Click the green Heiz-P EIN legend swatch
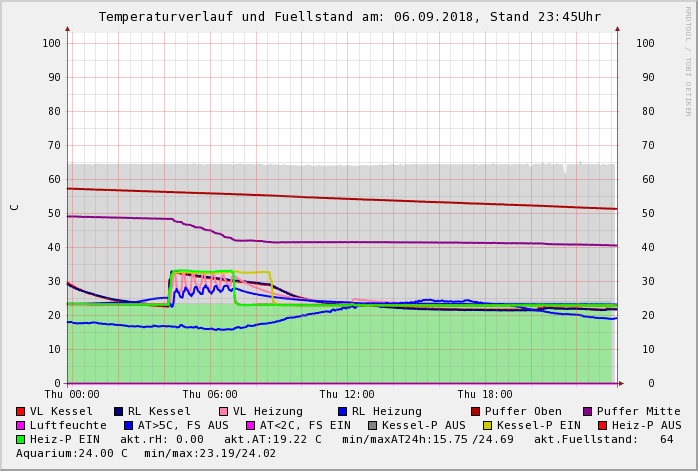 pyautogui.click(x=20, y=440)
